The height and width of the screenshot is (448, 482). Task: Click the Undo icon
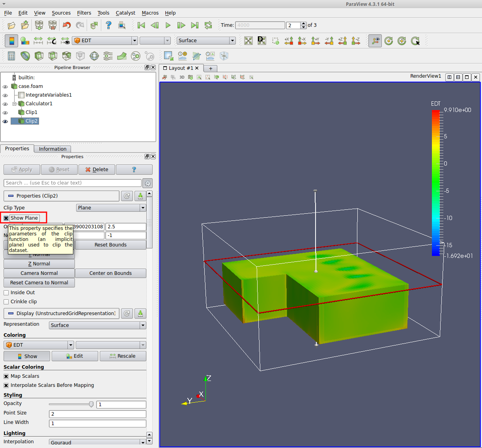click(67, 25)
